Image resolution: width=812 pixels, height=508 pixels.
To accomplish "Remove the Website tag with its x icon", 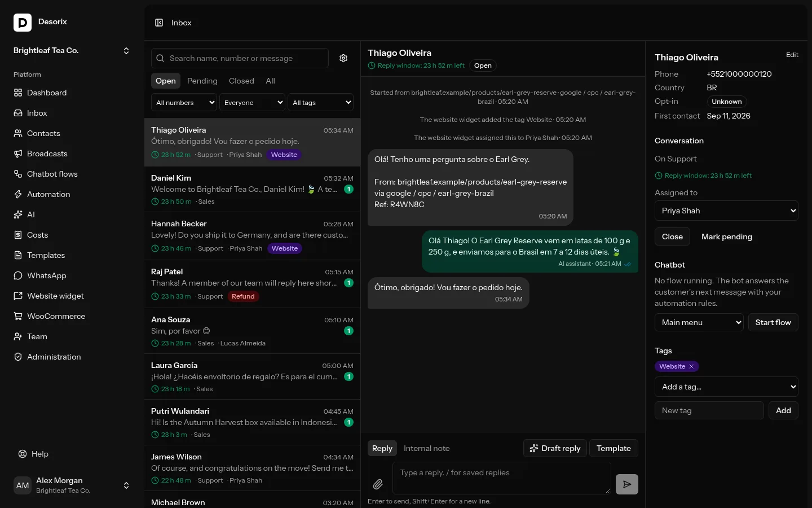I will tap(691, 366).
